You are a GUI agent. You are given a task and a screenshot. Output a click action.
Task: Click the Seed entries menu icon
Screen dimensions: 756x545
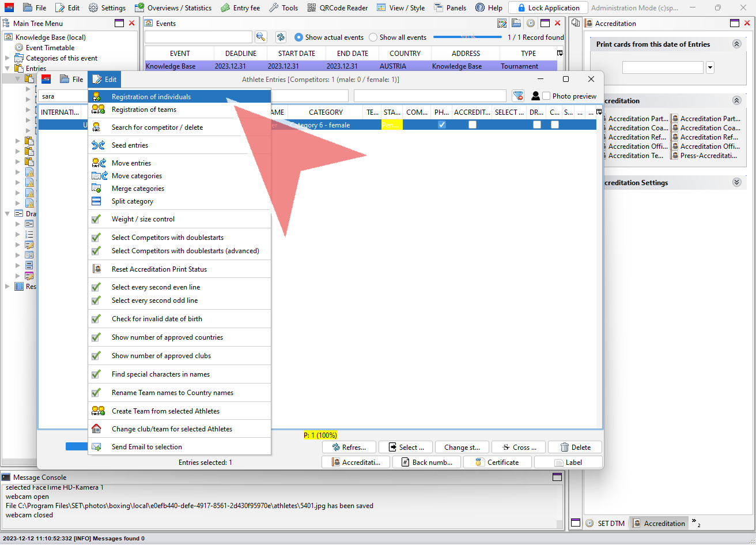pyautogui.click(x=99, y=145)
